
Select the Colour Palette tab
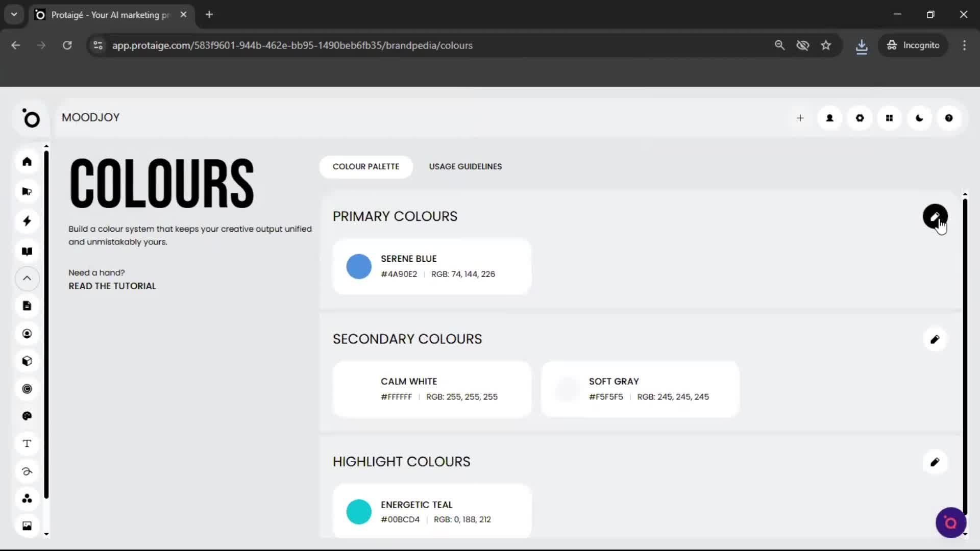pos(366,167)
